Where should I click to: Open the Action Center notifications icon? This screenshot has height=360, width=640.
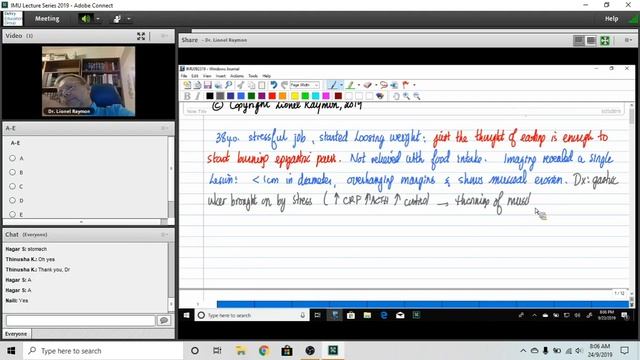pyautogui.click(x=624, y=351)
